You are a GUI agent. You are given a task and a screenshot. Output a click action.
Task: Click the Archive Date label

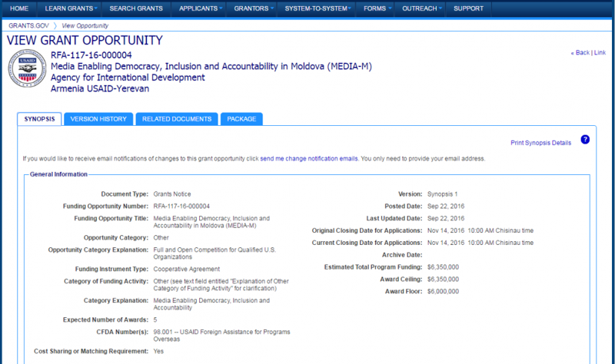tap(402, 255)
